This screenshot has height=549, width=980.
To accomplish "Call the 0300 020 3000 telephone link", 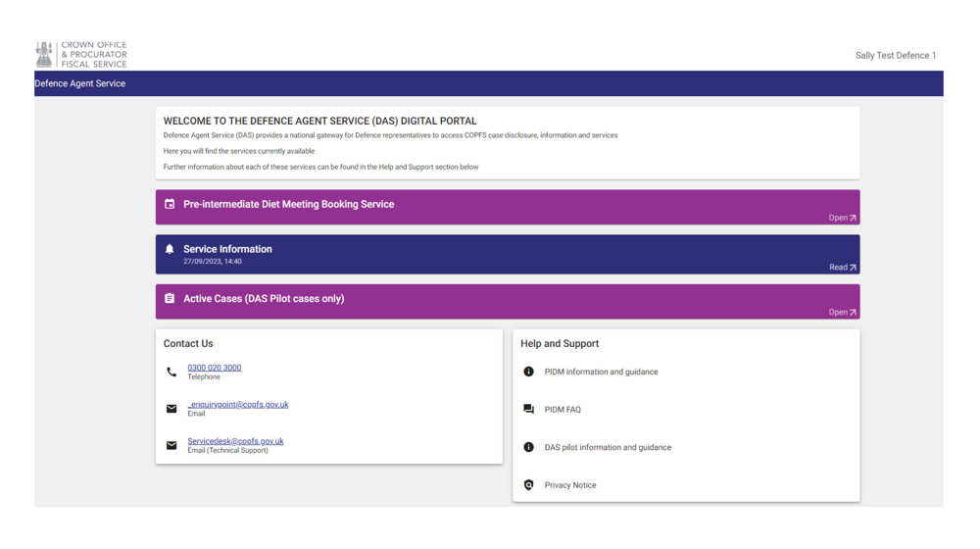I will click(x=215, y=368).
